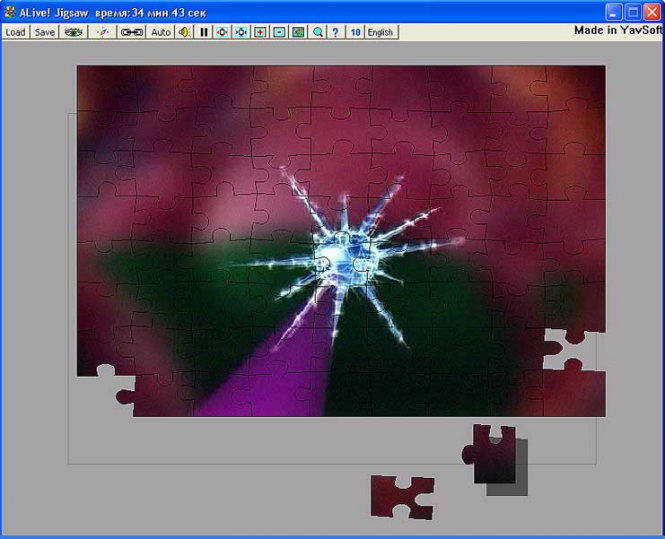The image size is (665, 539).
Task: Mute sound with the speaker icon
Action: pyautogui.click(x=185, y=32)
